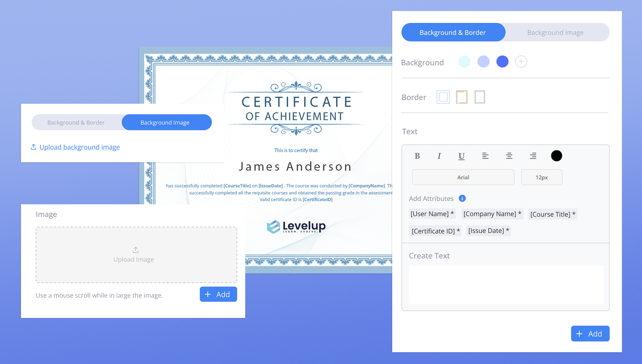
Task: Click the Upload background image link
Action: 80,147
